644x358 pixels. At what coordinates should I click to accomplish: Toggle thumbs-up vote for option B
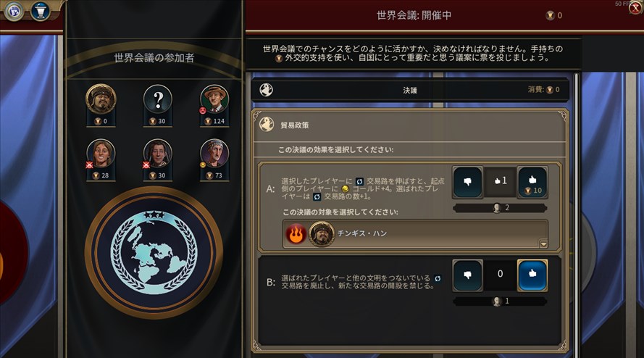(532, 275)
